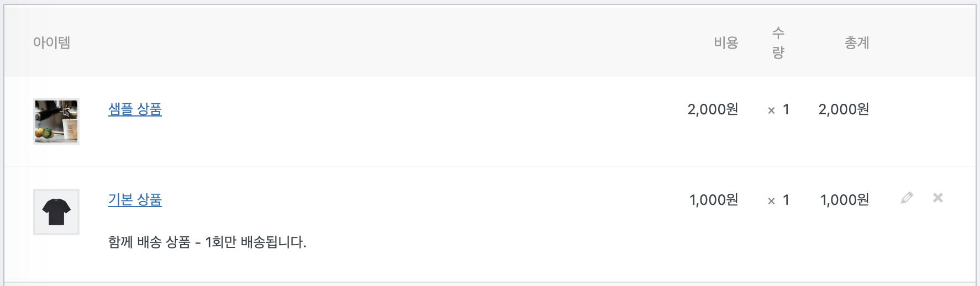Delete the 기본 상품 line item
Viewport: 980px width, 286px height.
[937, 198]
